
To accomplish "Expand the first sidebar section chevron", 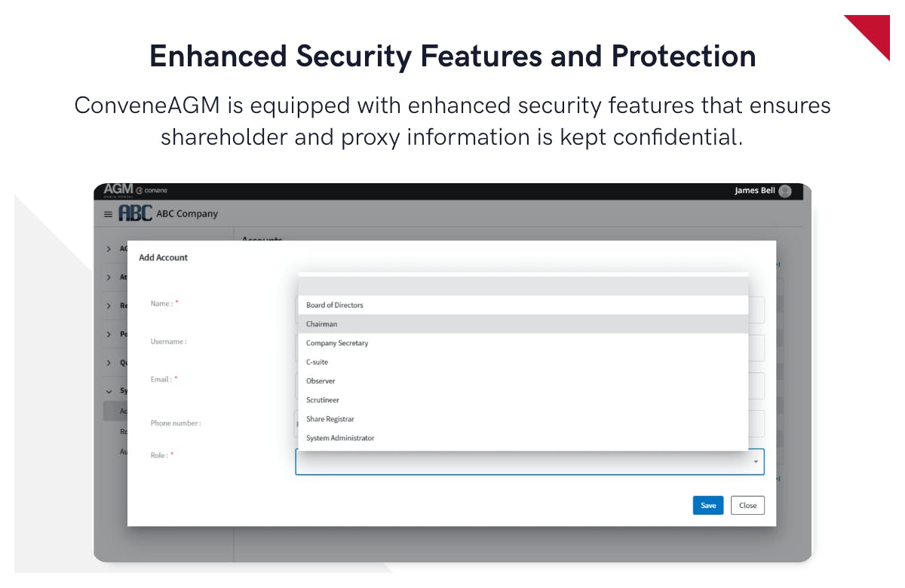I will coord(109,249).
